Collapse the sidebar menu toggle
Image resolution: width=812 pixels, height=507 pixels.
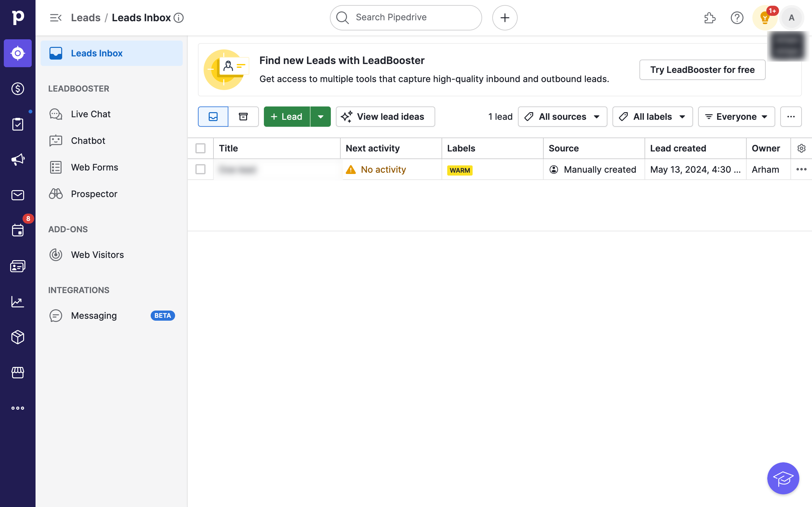pos(56,18)
